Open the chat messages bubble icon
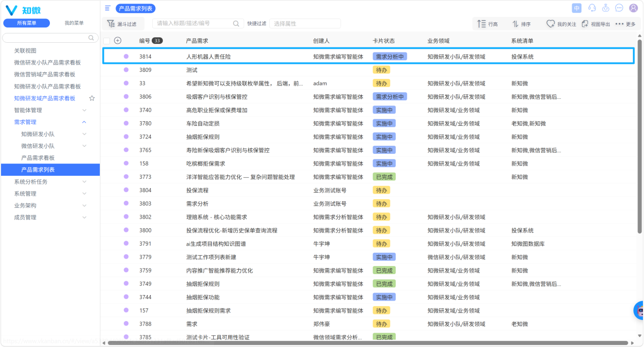 [619, 8]
